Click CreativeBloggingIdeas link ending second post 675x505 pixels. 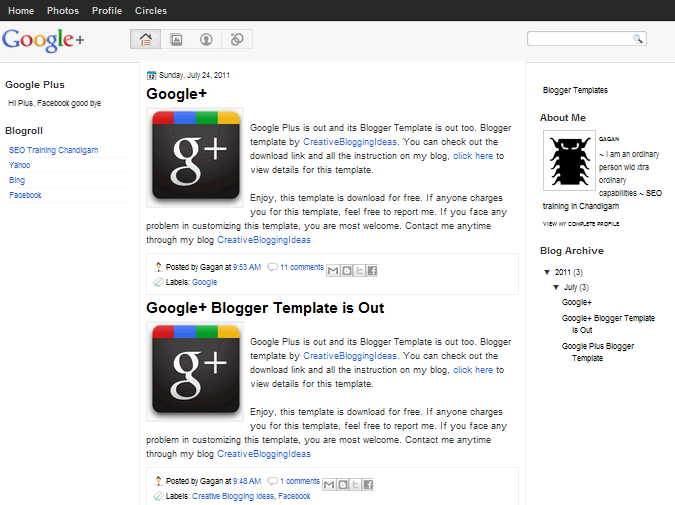pyautogui.click(x=264, y=454)
